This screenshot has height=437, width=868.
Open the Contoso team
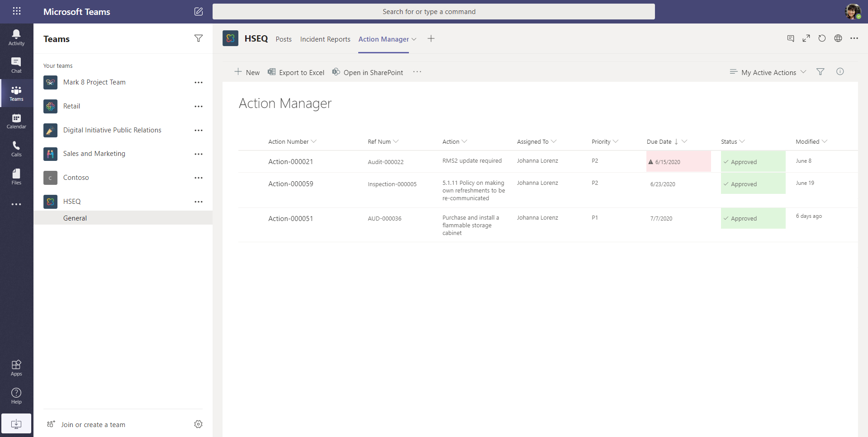click(x=76, y=178)
